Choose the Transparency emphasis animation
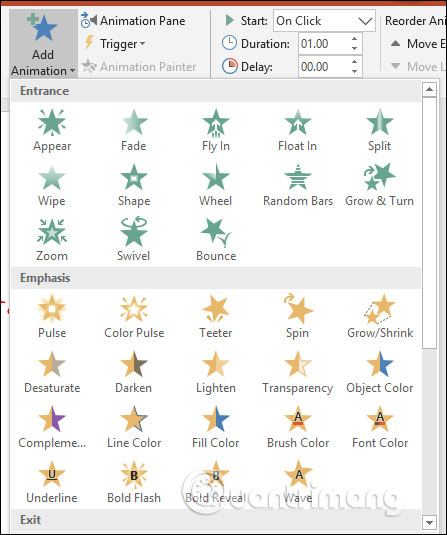 tap(298, 372)
